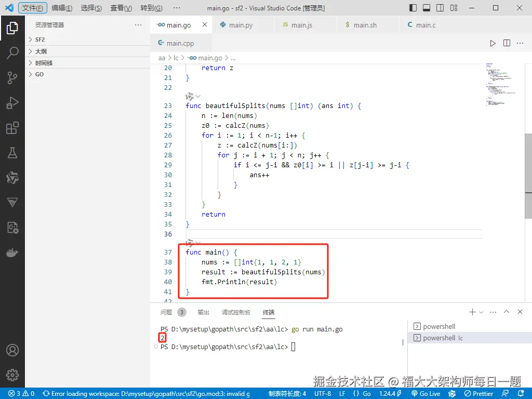
Task: Switch to the main.js tab
Action: click(305, 25)
